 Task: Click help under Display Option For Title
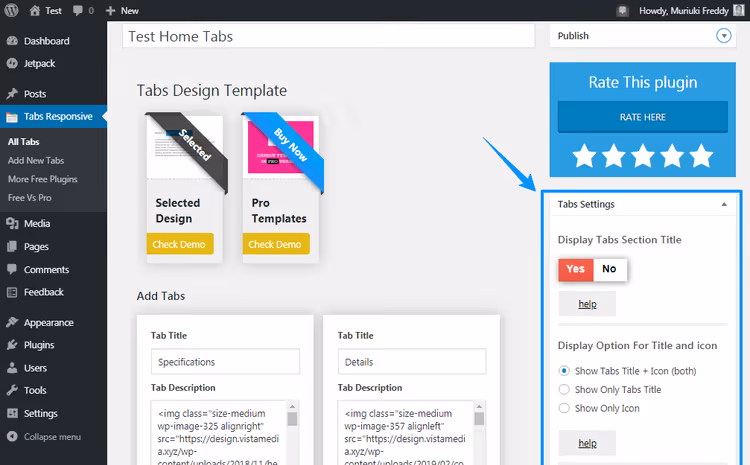click(587, 443)
